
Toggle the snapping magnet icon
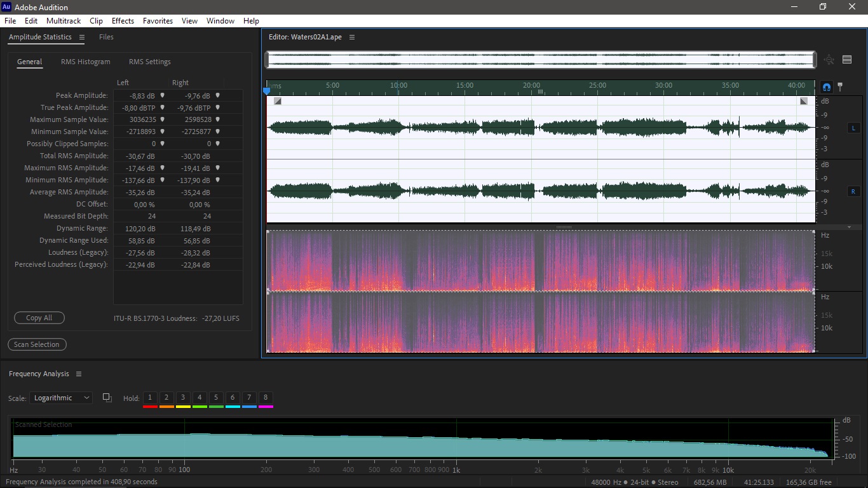pos(827,87)
